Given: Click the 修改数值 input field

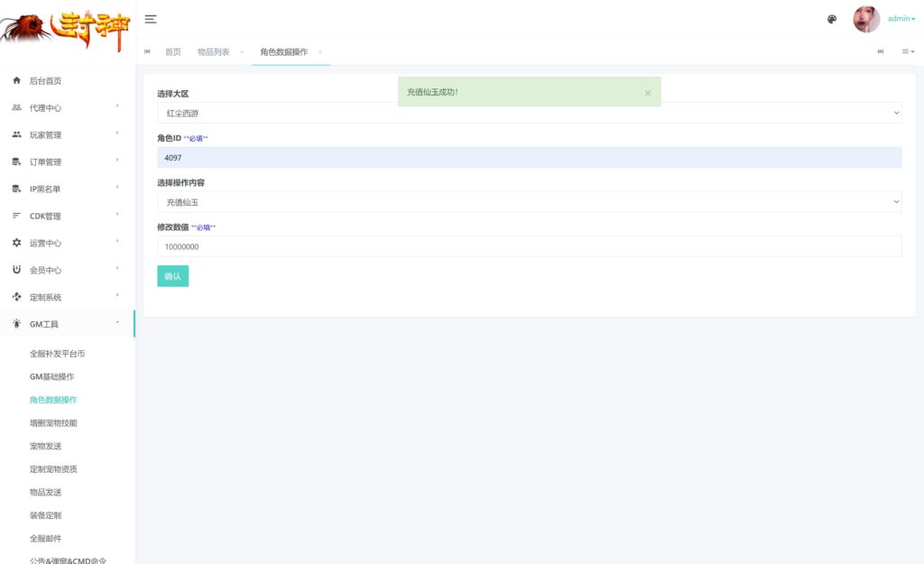Looking at the screenshot, I should [x=529, y=246].
